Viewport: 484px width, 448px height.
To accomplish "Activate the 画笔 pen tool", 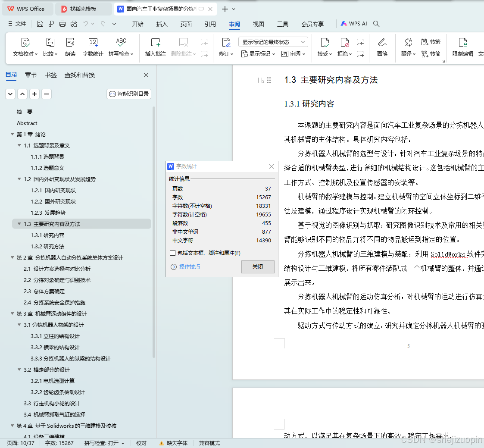I will click(x=382, y=47).
